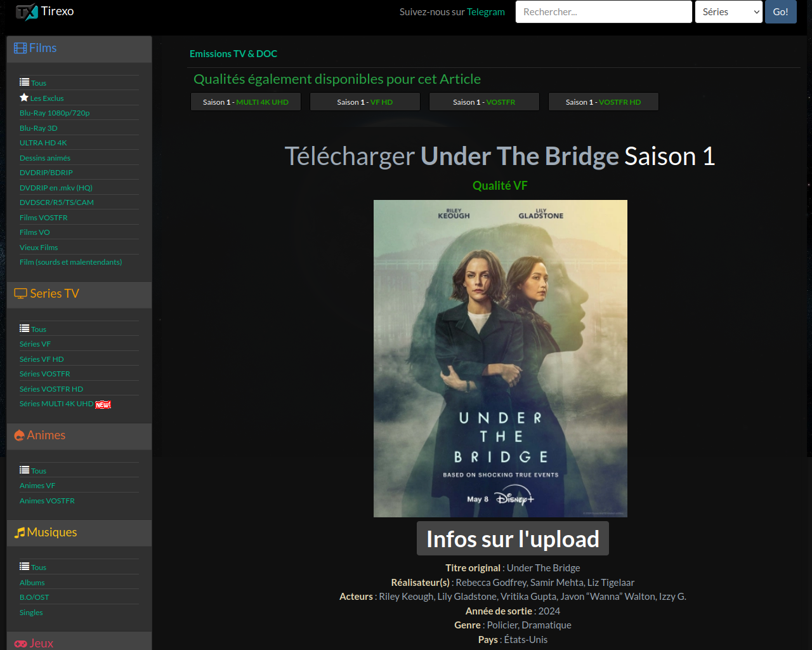Open Séries VOSTFR category
This screenshot has width=812, height=650.
[45, 374]
